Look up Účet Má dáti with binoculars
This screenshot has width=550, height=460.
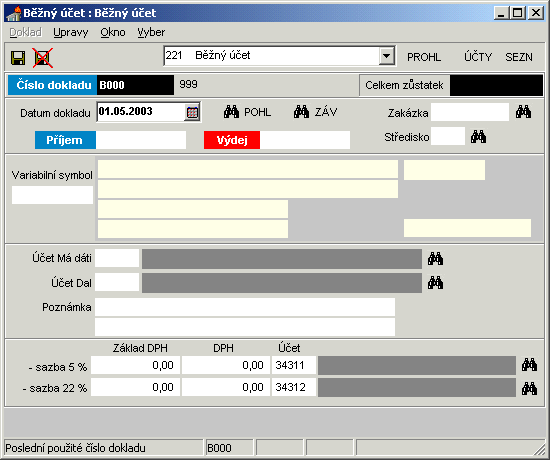click(435, 259)
